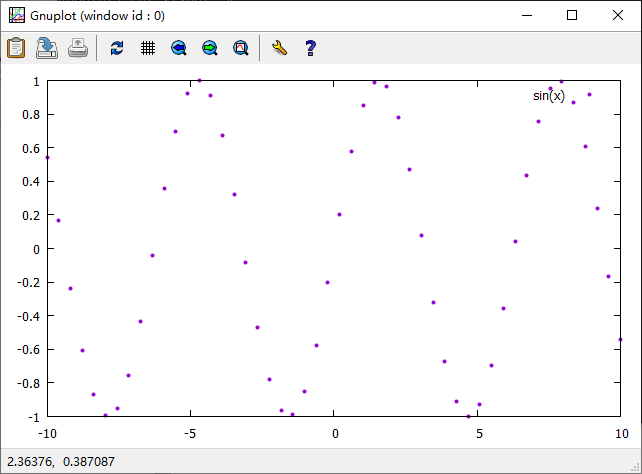The image size is (642, 474).
Task: Click the Gnuplot window title icon
Action: [17, 15]
